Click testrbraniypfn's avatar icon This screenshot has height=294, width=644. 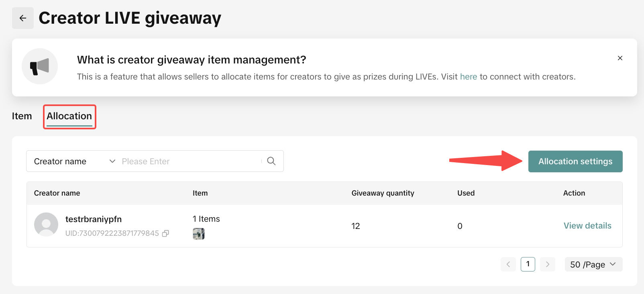coord(46,225)
